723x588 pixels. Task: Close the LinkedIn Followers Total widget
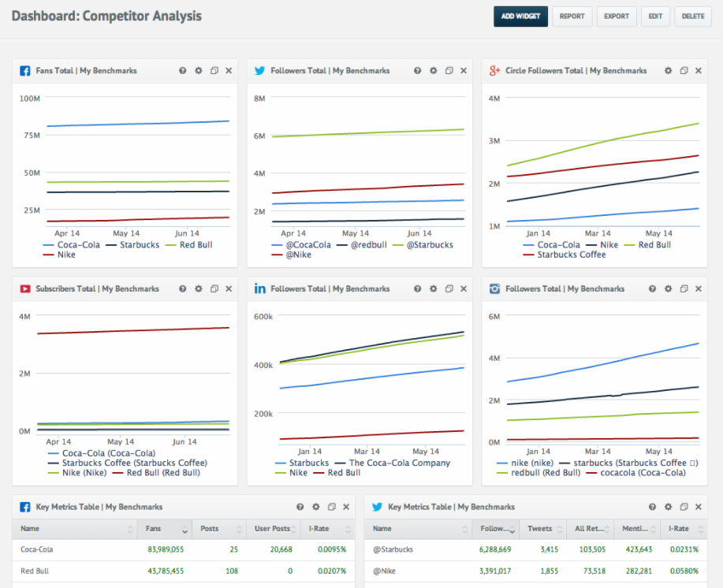pos(464,288)
